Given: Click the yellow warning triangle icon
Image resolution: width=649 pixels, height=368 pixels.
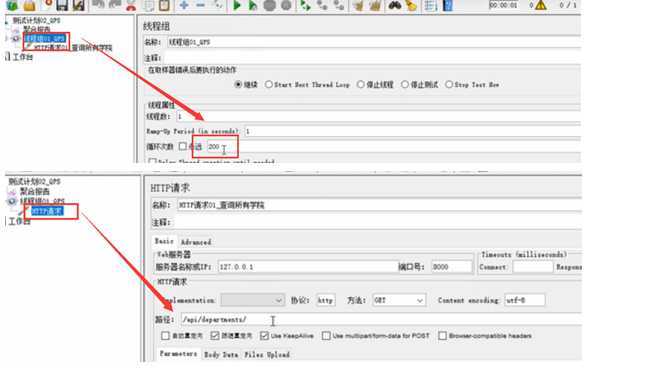Looking at the screenshot, I should coord(541,5).
